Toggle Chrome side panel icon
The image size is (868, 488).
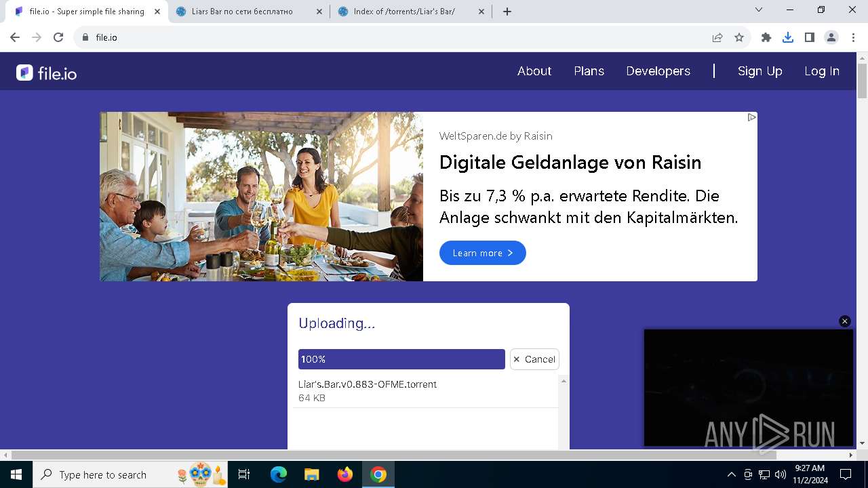click(810, 37)
